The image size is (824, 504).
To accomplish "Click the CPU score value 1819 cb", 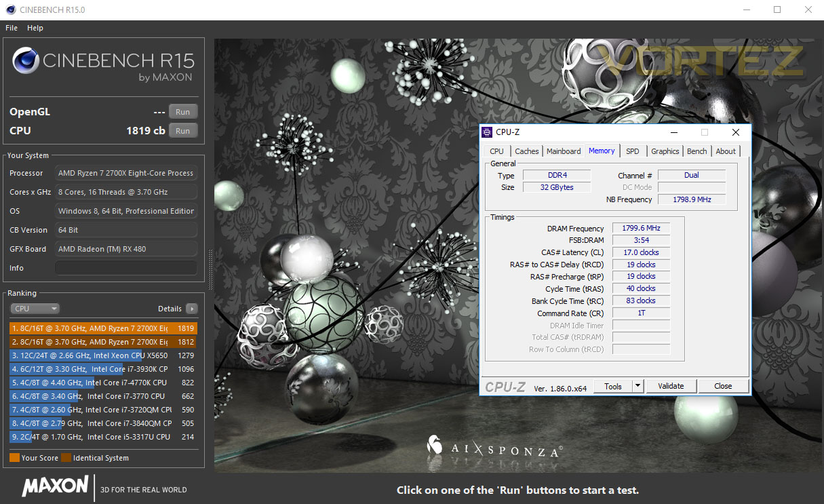I will pyautogui.click(x=146, y=131).
